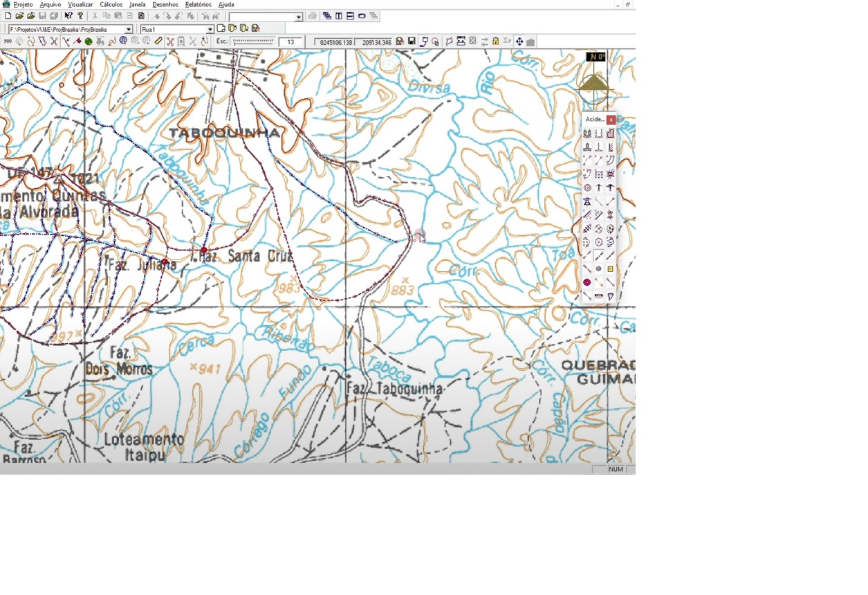This screenshot has height=595, width=868.
Task: Click the context help arrow icon
Action: coord(68,16)
